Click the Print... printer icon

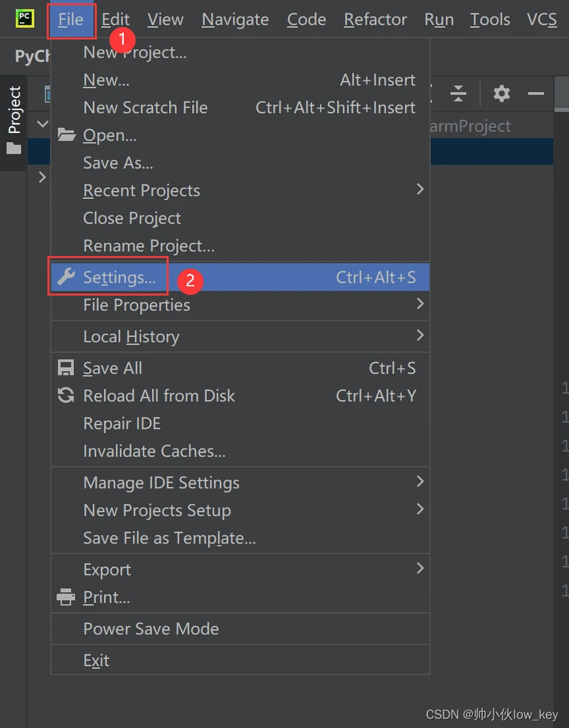pos(65,597)
